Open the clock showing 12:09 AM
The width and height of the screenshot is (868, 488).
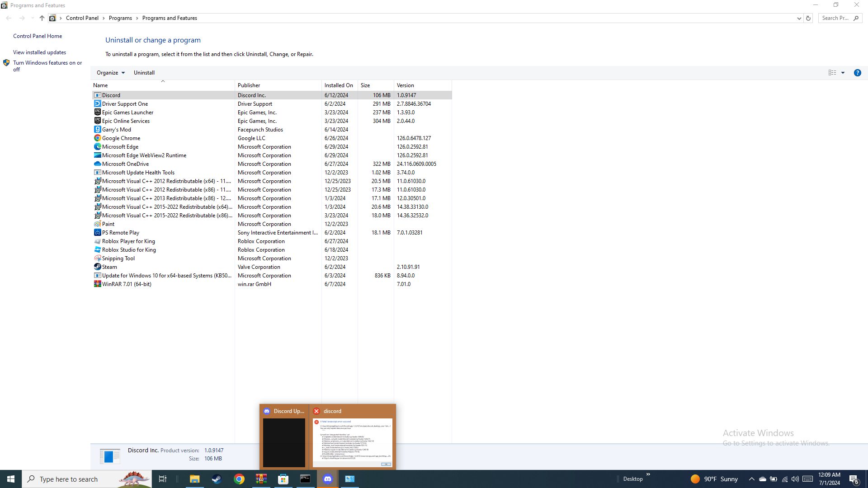point(829,479)
